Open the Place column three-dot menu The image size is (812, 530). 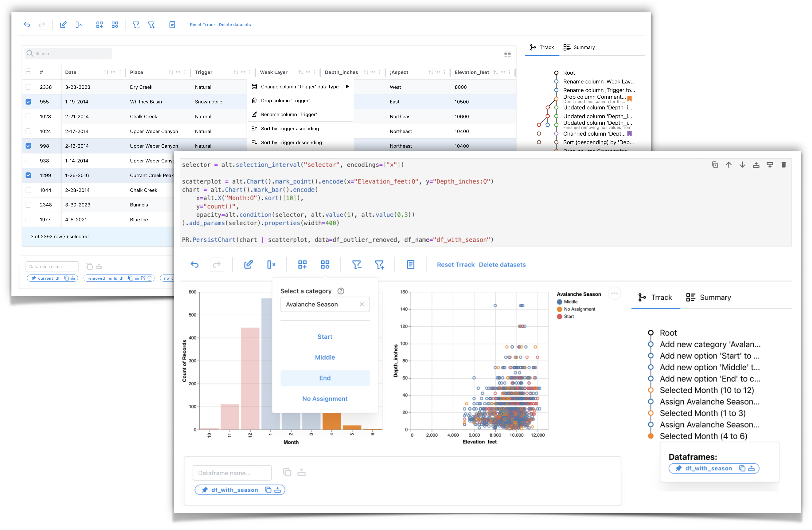[x=185, y=72]
